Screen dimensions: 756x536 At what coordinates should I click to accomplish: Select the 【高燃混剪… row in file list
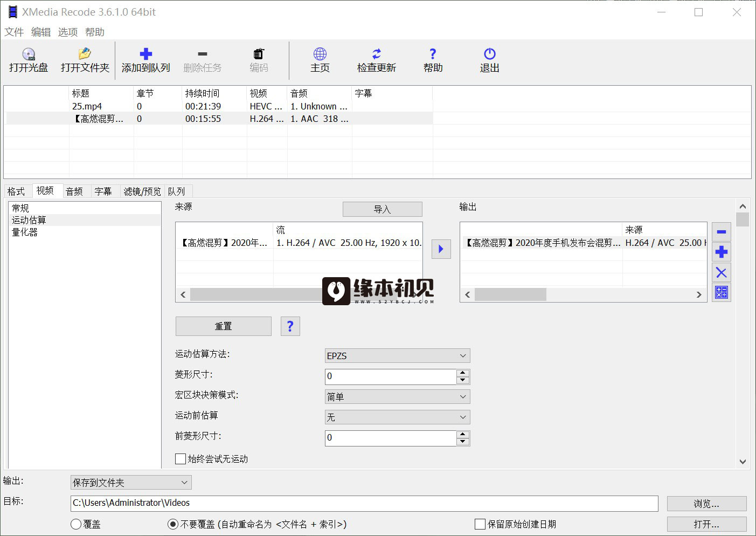pos(219,119)
